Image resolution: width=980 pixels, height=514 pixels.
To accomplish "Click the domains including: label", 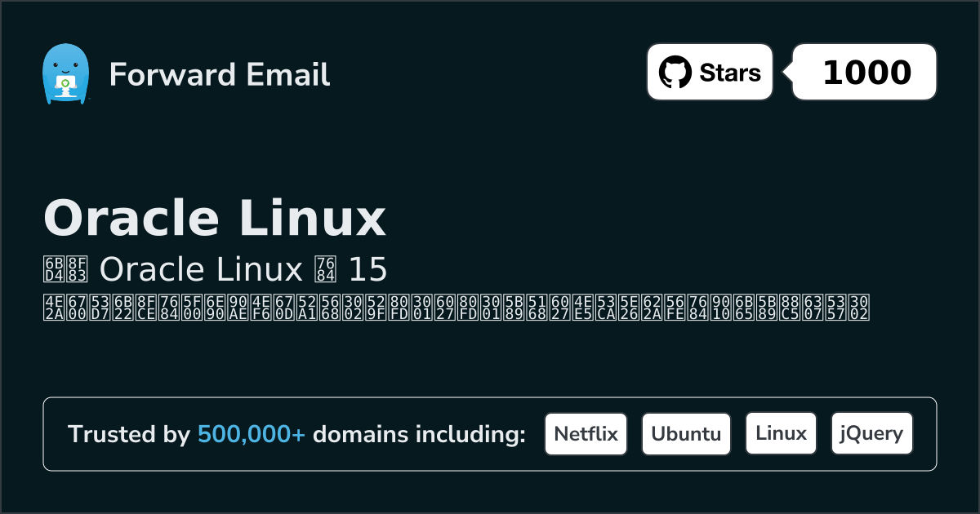I will tap(419, 435).
